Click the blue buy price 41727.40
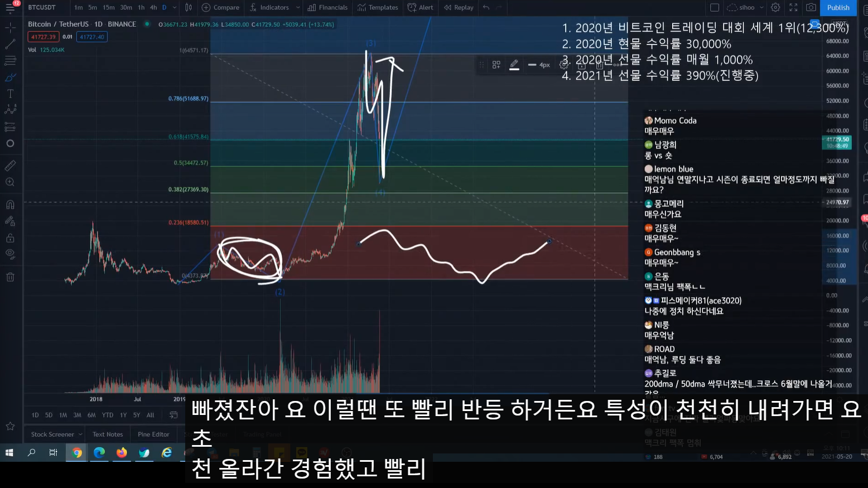The image size is (868, 488). [x=91, y=37]
